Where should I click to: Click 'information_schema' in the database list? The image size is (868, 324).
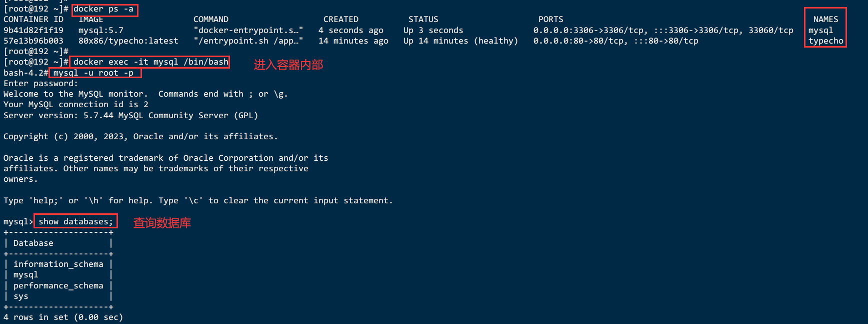click(x=58, y=264)
